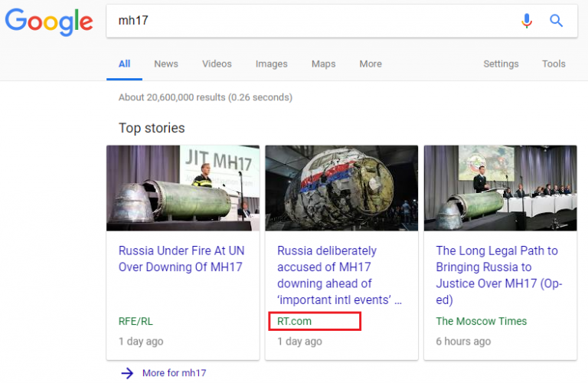
Task: Open 'The Long Legal Path' Op-ed story
Action: click(499, 275)
